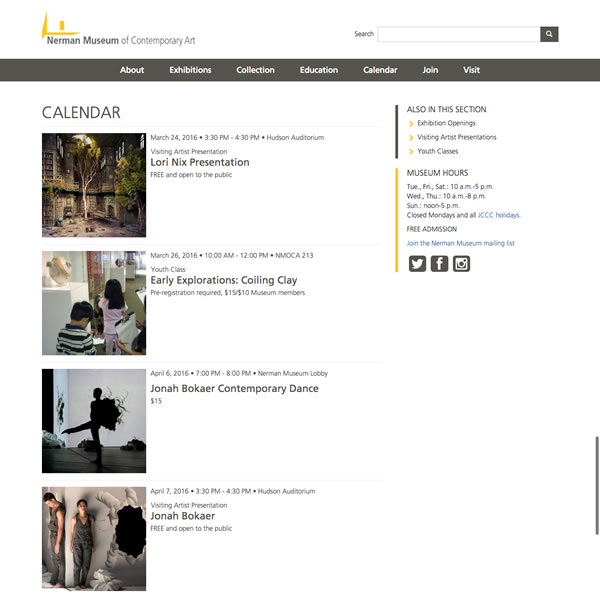Click the search magnifier button
The height and width of the screenshot is (609, 600).
549,34
